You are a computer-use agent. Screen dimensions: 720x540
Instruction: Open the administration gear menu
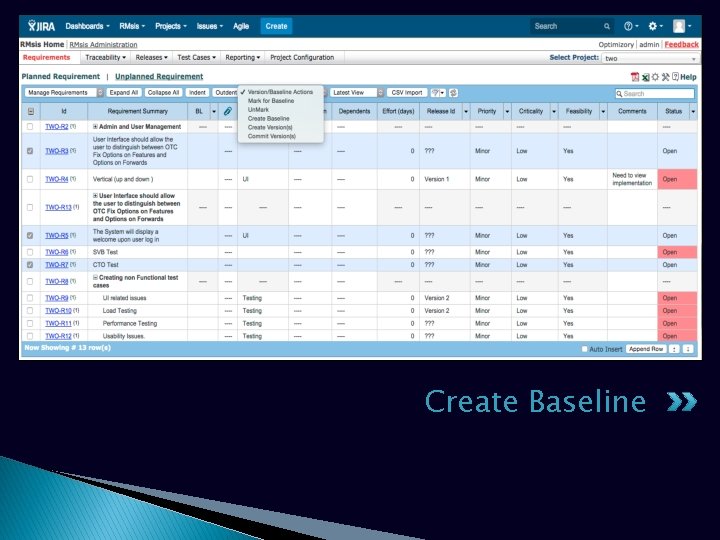655,26
